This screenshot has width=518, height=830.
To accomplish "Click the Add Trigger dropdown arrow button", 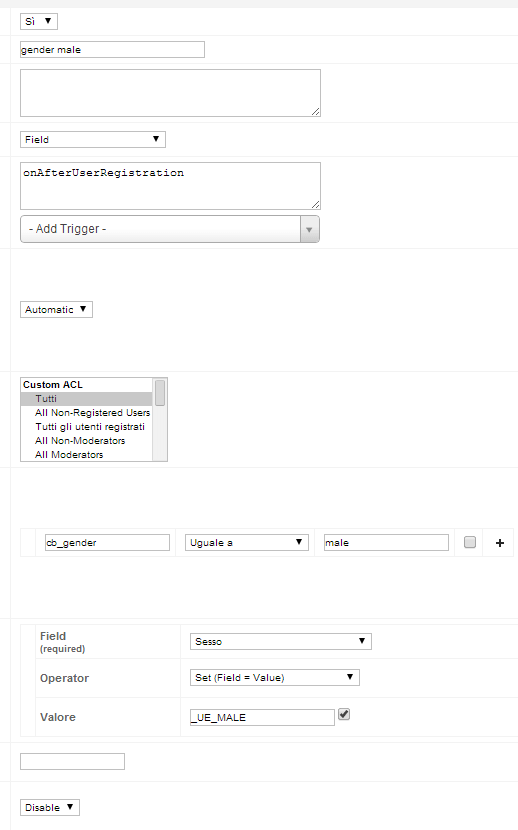I will [310, 229].
